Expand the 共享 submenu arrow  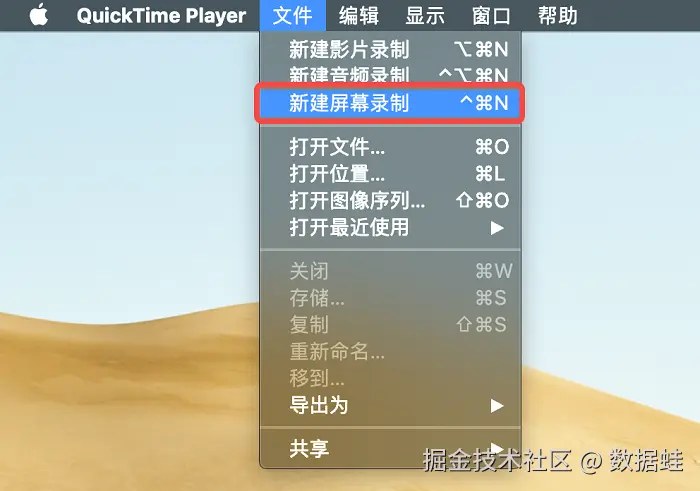click(497, 447)
